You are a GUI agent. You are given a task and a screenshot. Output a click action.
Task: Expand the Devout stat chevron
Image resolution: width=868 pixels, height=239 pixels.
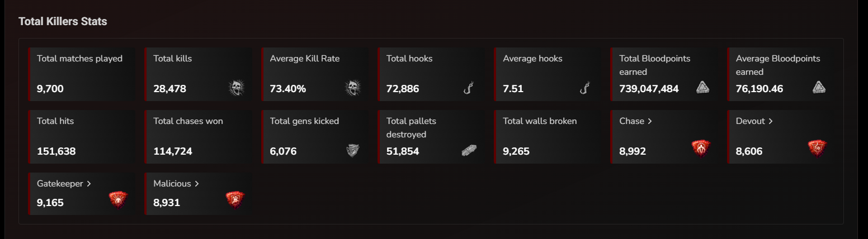771,121
